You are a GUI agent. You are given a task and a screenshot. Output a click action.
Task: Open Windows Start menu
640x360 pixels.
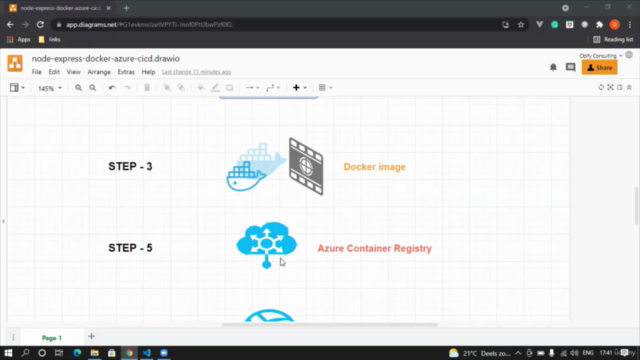click(x=8, y=353)
